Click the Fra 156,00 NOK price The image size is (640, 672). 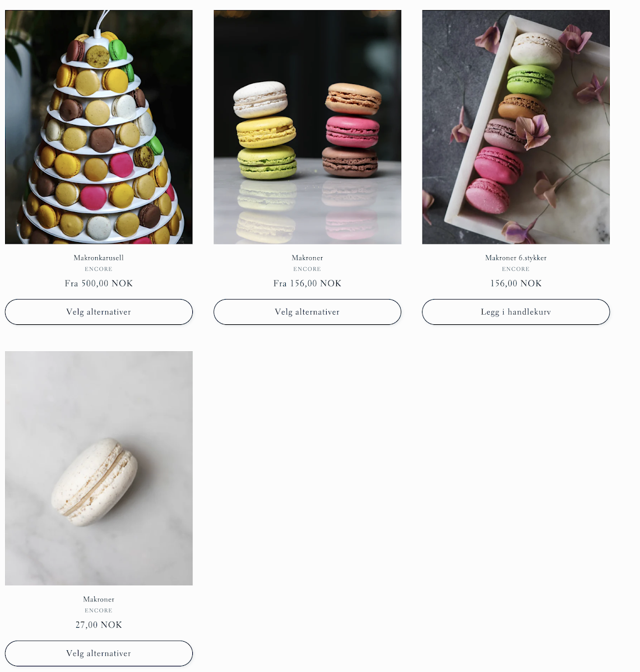307,283
